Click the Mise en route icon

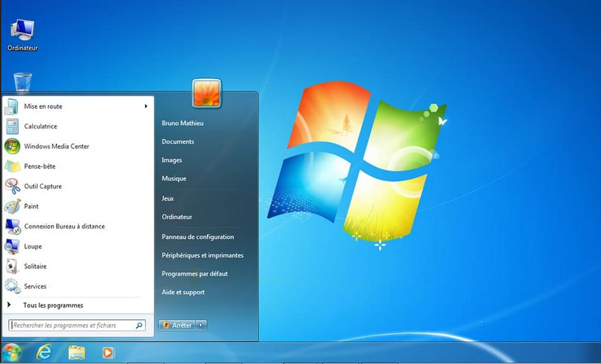point(11,106)
